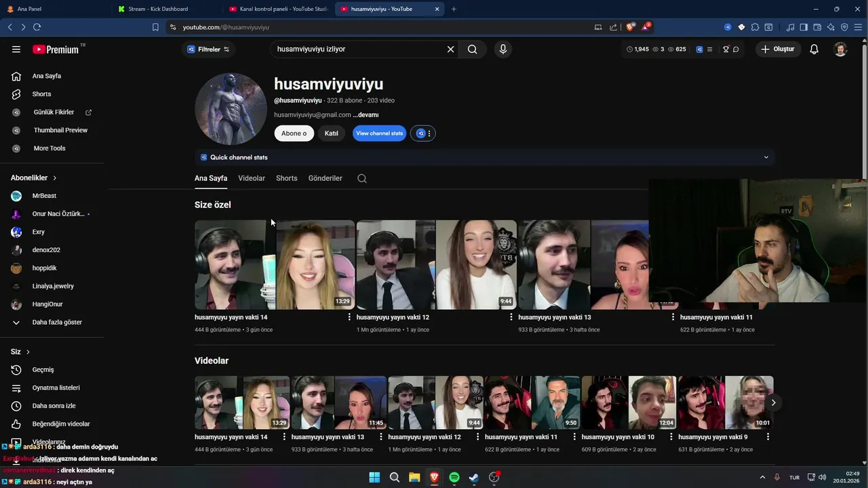Click the Oluştur create button

(x=778, y=49)
